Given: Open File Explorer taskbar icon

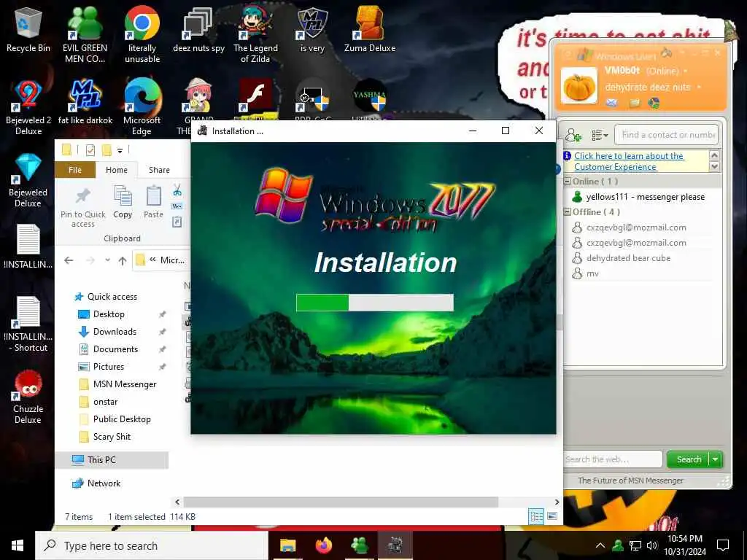Looking at the screenshot, I should pos(287,545).
